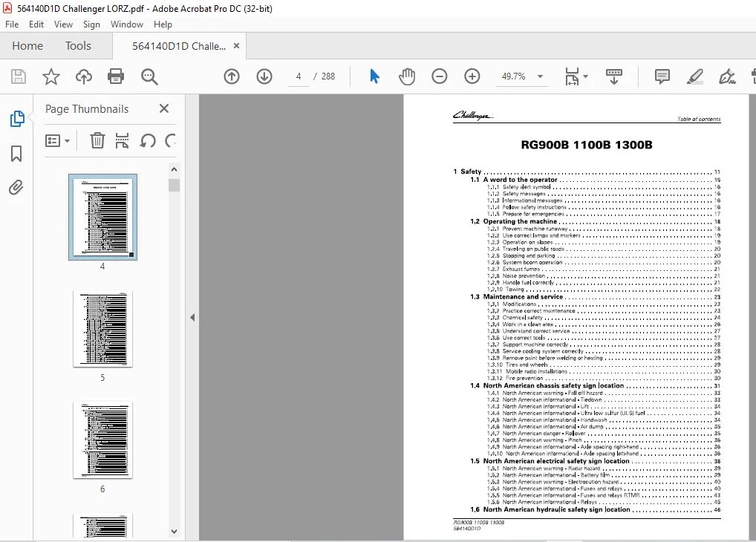Select the Highlight text tool

click(695, 76)
